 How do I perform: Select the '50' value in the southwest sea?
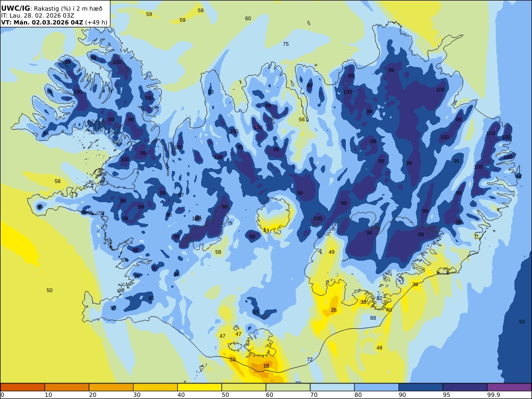click(x=49, y=290)
